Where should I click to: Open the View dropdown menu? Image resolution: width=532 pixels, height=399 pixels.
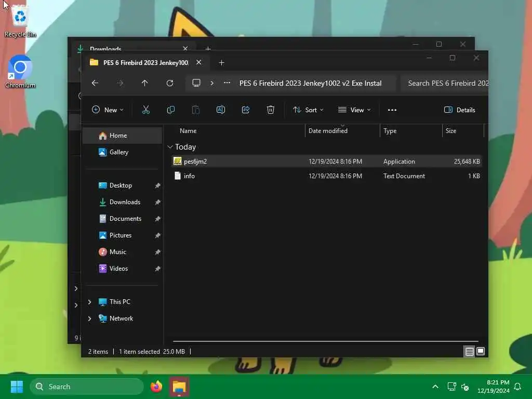[x=354, y=110]
